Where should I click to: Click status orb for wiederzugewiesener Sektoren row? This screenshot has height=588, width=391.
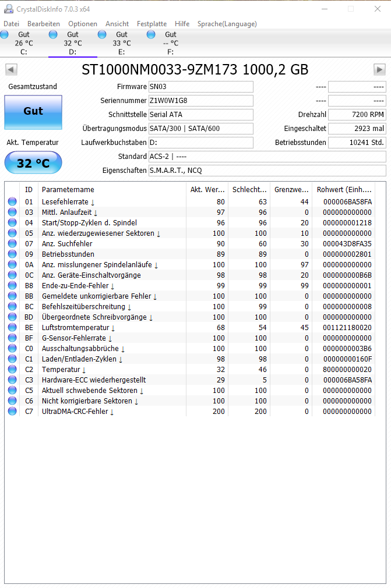coord(12,233)
